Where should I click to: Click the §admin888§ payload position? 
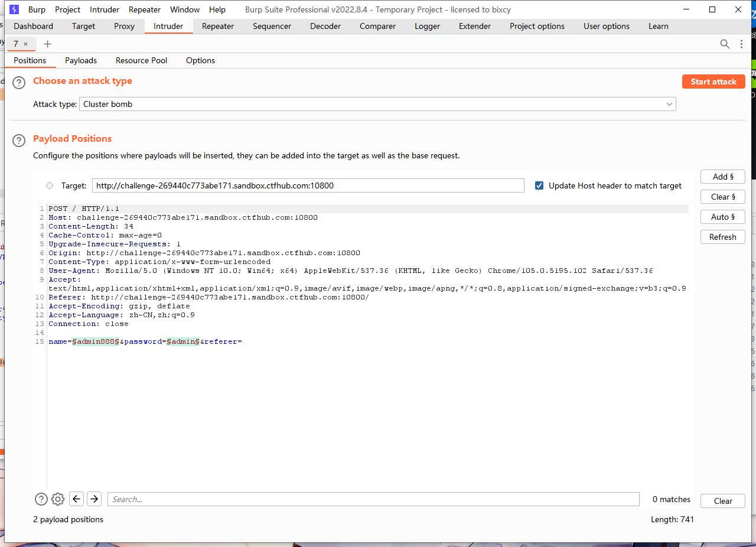click(96, 341)
